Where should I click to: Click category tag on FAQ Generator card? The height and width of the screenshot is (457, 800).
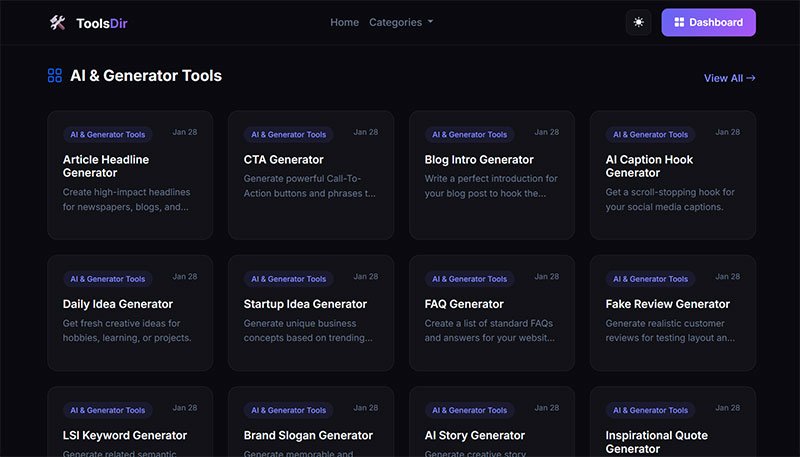[x=469, y=279]
